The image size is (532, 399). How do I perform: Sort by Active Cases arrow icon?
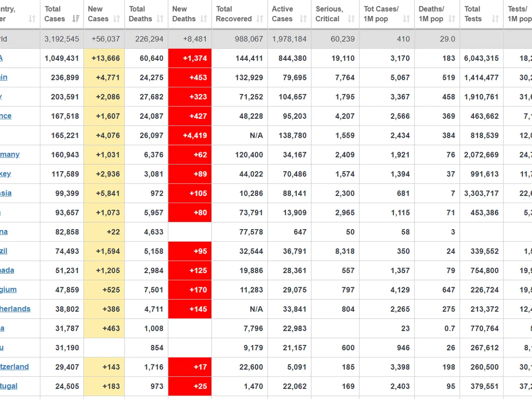[x=303, y=19]
